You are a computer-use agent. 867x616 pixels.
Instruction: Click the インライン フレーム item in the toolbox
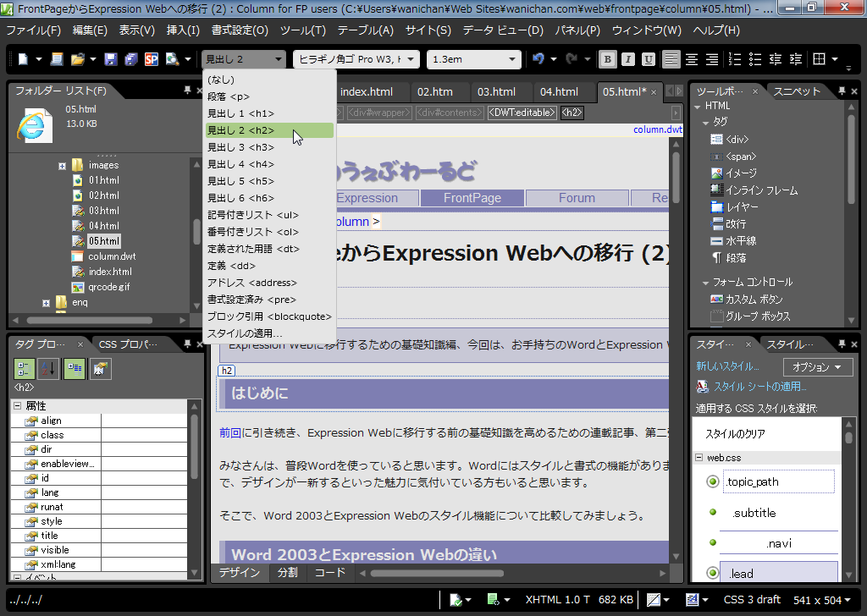tap(754, 190)
